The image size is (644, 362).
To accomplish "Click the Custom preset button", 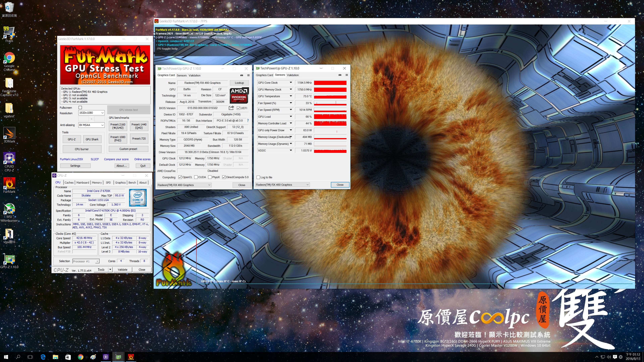I will (128, 149).
